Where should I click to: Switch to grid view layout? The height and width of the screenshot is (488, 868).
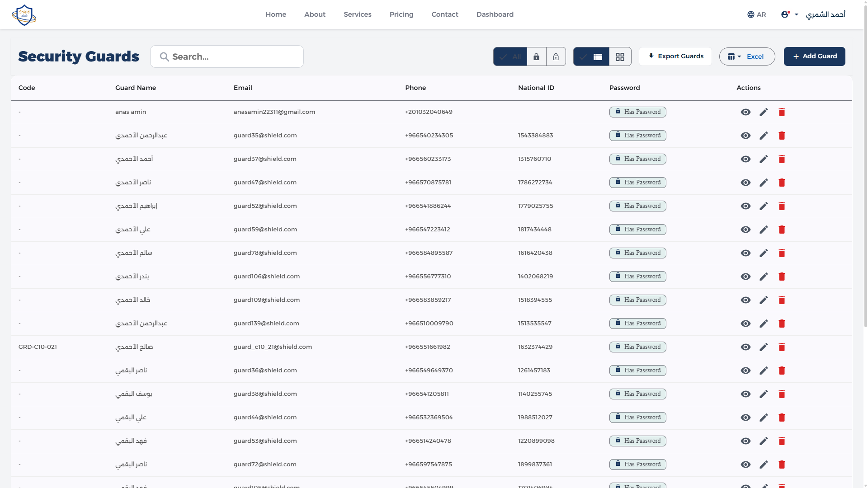620,56
